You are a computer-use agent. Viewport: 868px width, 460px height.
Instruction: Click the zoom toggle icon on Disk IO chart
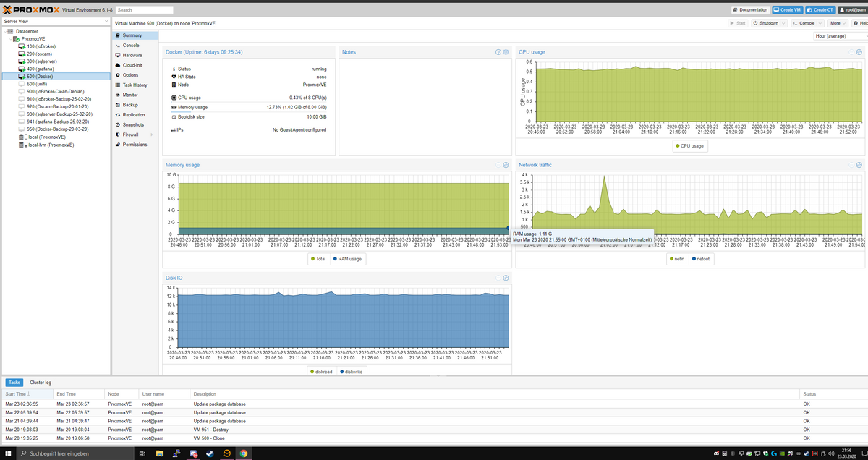506,278
